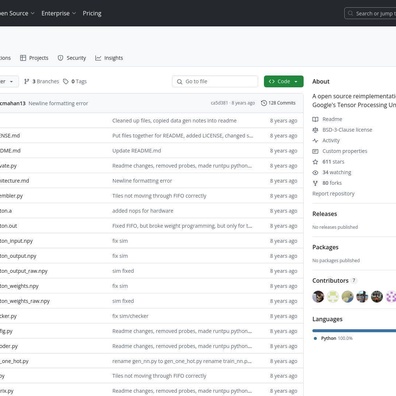Open the Pricing page
Image resolution: width=396 pixels, height=396 pixels.
pos(92,13)
